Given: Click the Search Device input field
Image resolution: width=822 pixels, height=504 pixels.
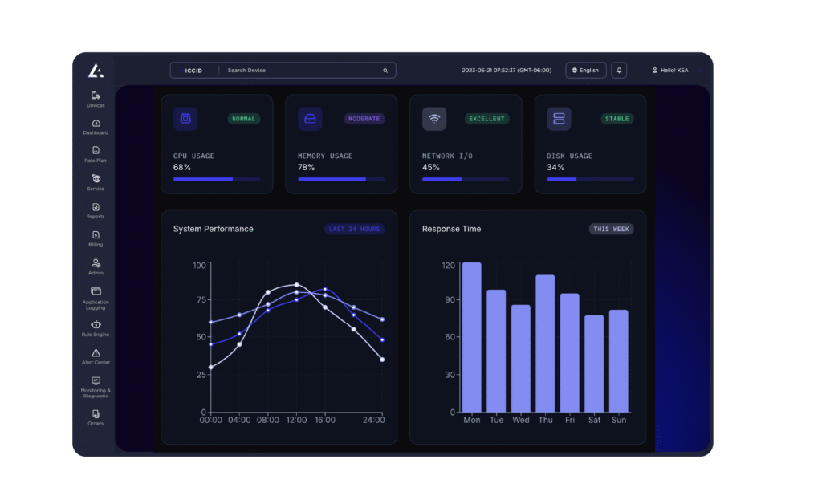Looking at the screenshot, I should pos(301,71).
